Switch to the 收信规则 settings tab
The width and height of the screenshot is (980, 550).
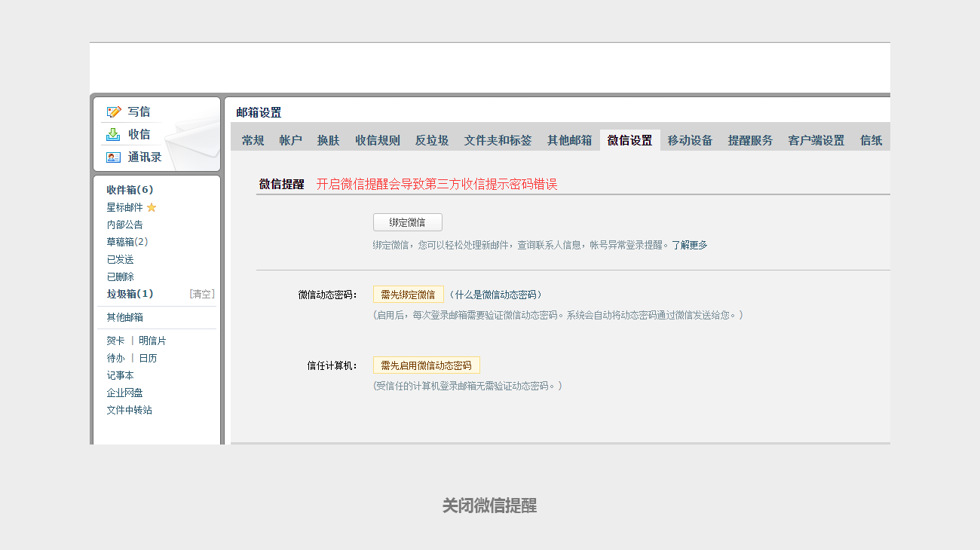pyautogui.click(x=377, y=140)
